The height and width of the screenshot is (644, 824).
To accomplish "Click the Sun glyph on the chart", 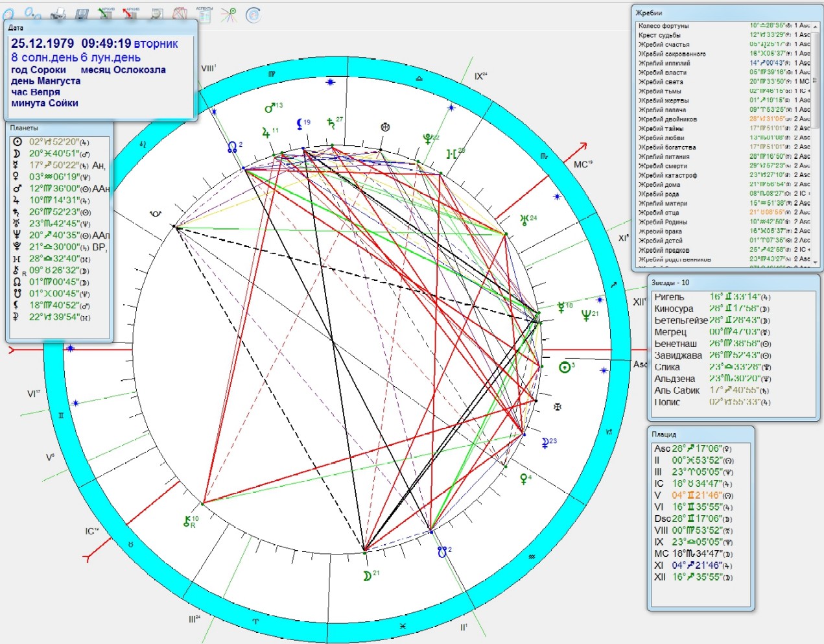I will tap(564, 367).
